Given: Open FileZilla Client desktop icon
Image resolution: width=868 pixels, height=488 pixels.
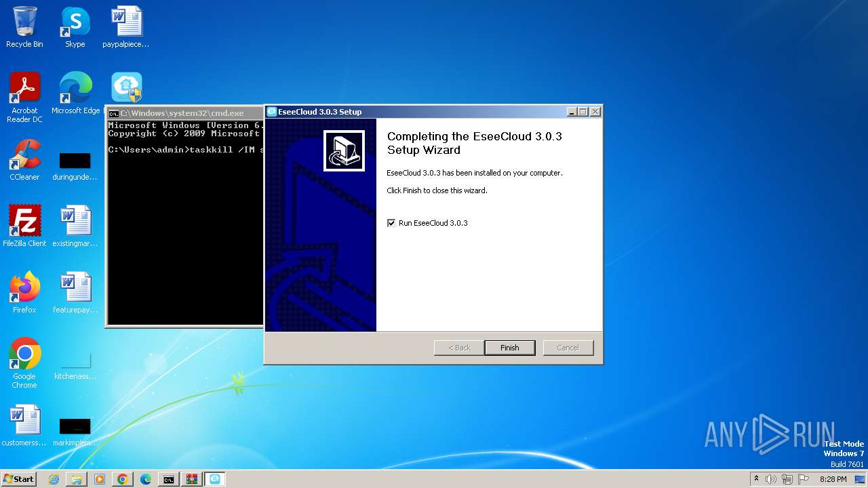Looking at the screenshot, I should 24,226.
